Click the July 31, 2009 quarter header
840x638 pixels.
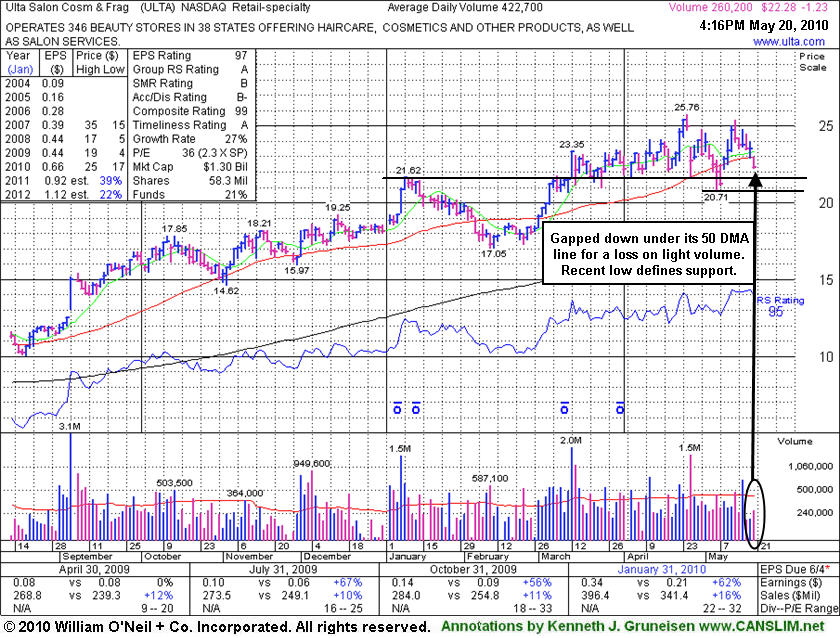[282, 569]
